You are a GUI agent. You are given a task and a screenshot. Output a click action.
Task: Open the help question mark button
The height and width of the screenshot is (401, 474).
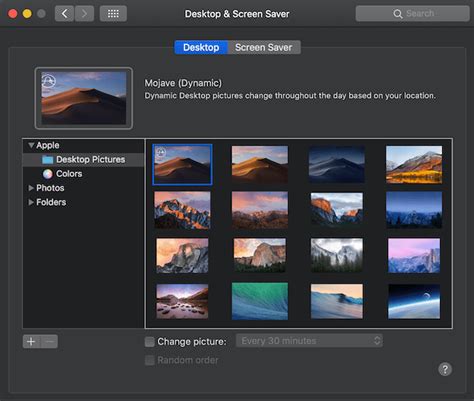coord(445,369)
